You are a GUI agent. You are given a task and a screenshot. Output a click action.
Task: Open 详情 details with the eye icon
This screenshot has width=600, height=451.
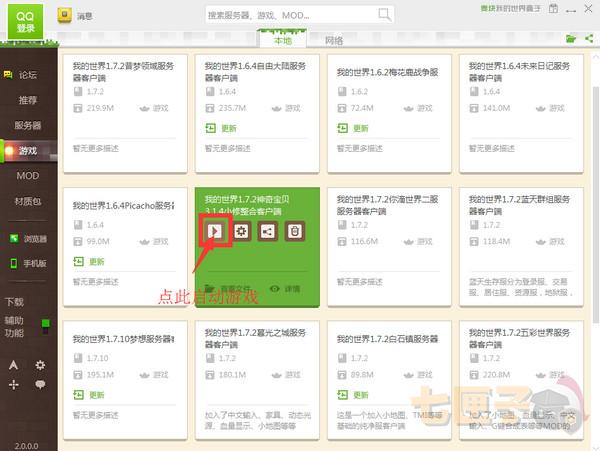click(x=285, y=289)
